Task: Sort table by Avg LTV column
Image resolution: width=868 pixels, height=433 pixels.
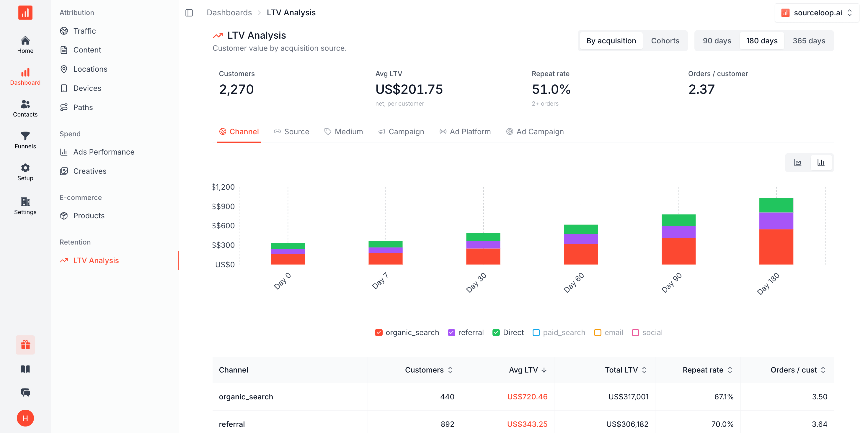Action: coord(528,370)
